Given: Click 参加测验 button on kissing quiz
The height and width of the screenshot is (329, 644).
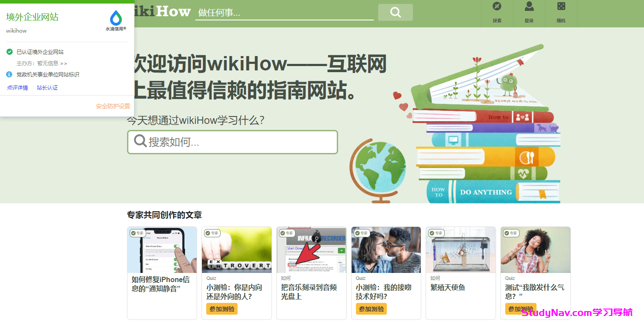Looking at the screenshot, I should (x=371, y=309).
